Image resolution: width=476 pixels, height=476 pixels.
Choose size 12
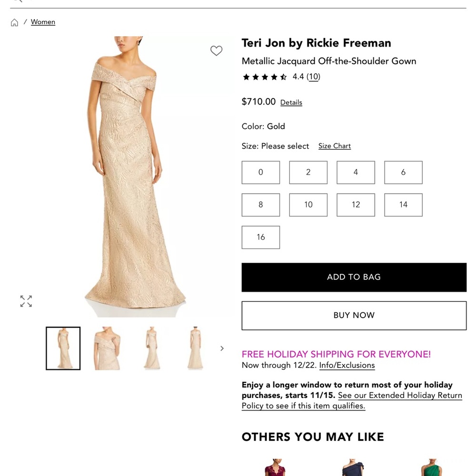pos(356,205)
